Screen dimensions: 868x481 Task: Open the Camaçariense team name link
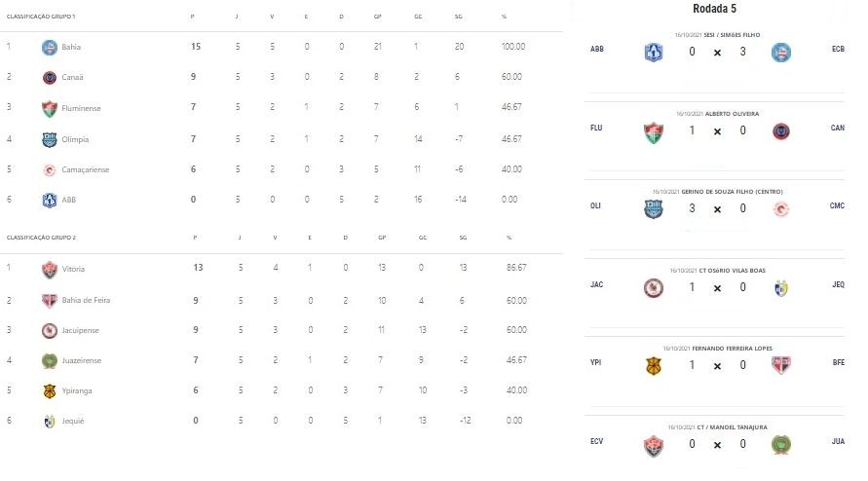[86, 169]
